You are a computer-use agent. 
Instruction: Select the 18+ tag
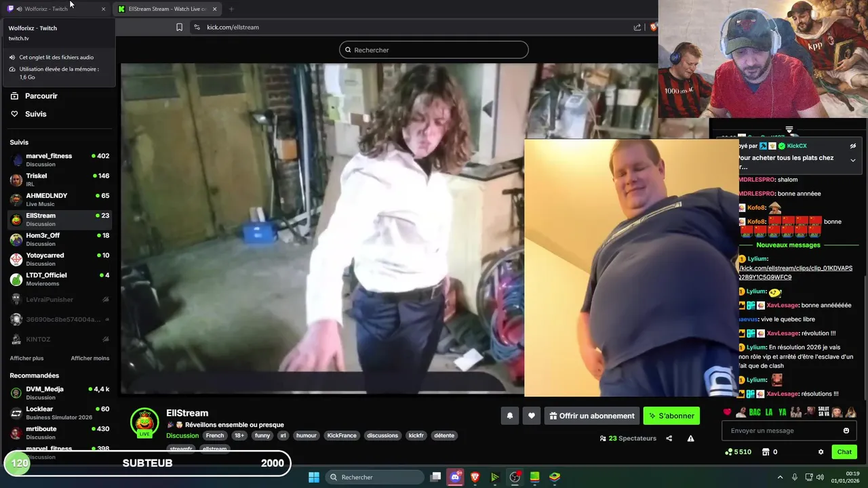click(239, 435)
